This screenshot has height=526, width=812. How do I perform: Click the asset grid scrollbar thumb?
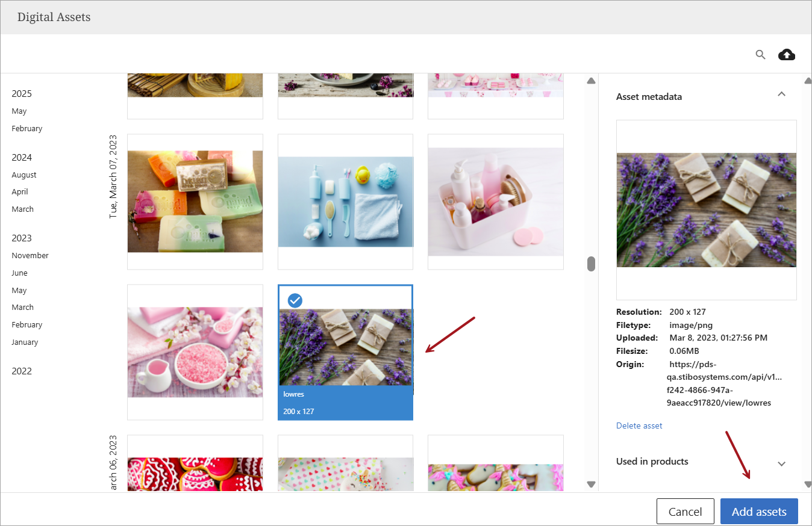pos(591,264)
